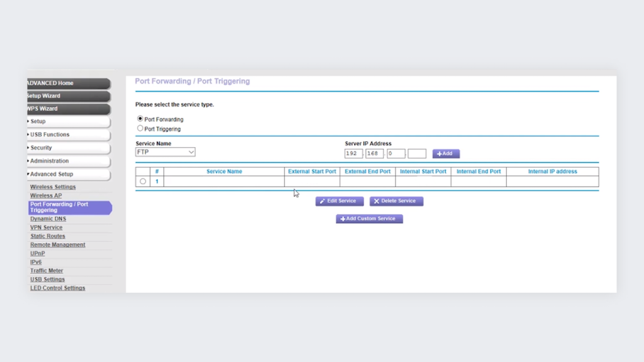This screenshot has width=644, height=362.
Task: Open the Setup Wizard menu item
Action: tap(68, 96)
